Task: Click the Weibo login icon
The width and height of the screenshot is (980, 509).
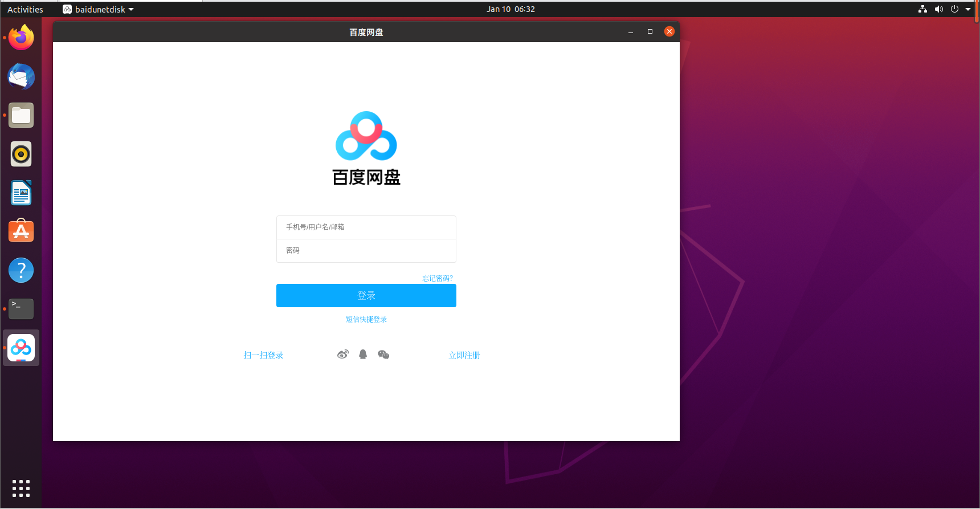Action: pyautogui.click(x=342, y=355)
